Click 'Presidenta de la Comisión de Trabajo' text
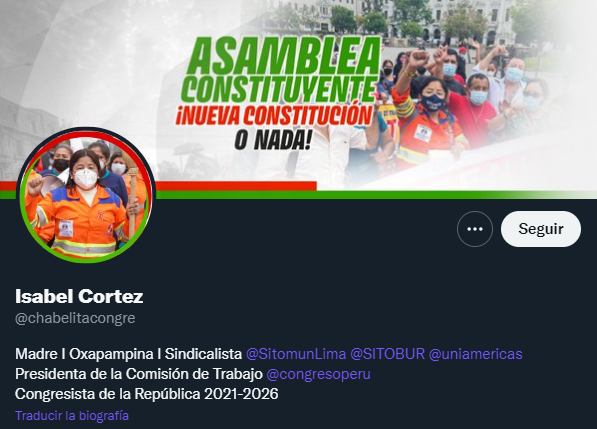597x429 pixels. [139, 374]
